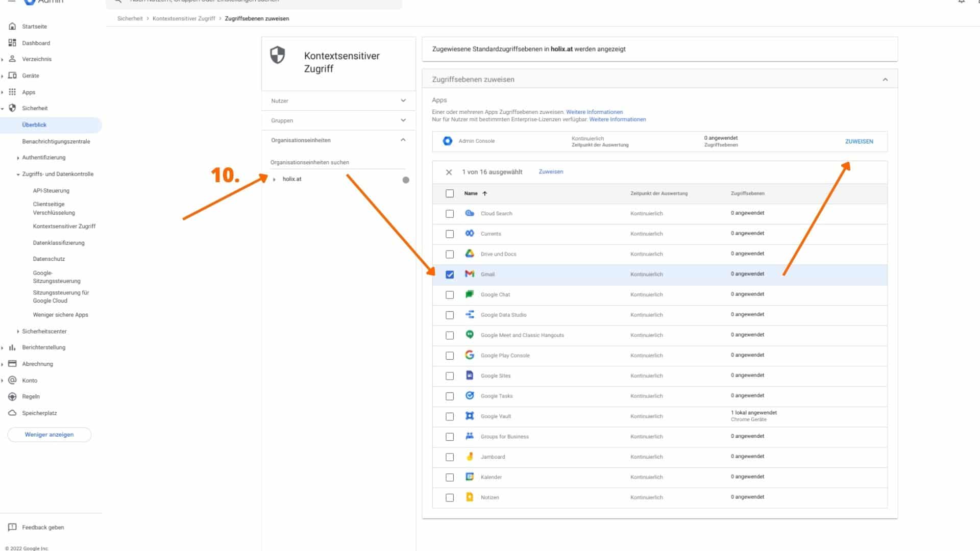This screenshot has width=980, height=551.
Task: Expand the holix.at organizational unit
Action: coord(275,179)
